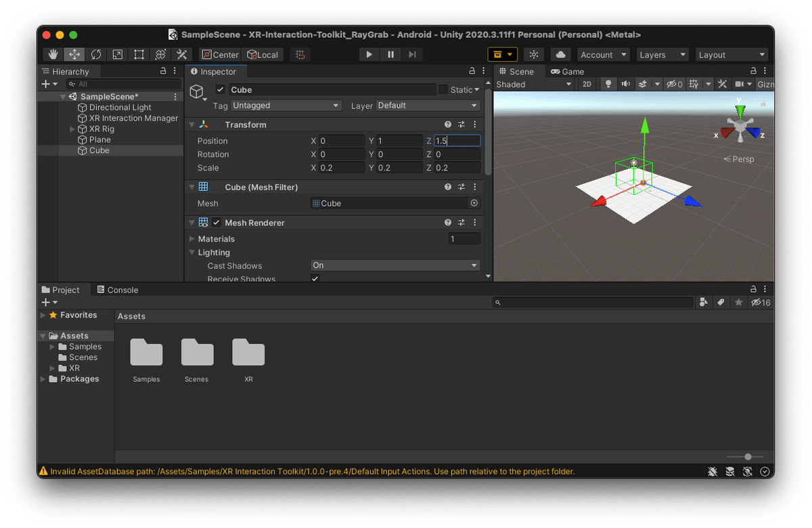Toggle Mesh Renderer enabled checkbox

coord(217,222)
